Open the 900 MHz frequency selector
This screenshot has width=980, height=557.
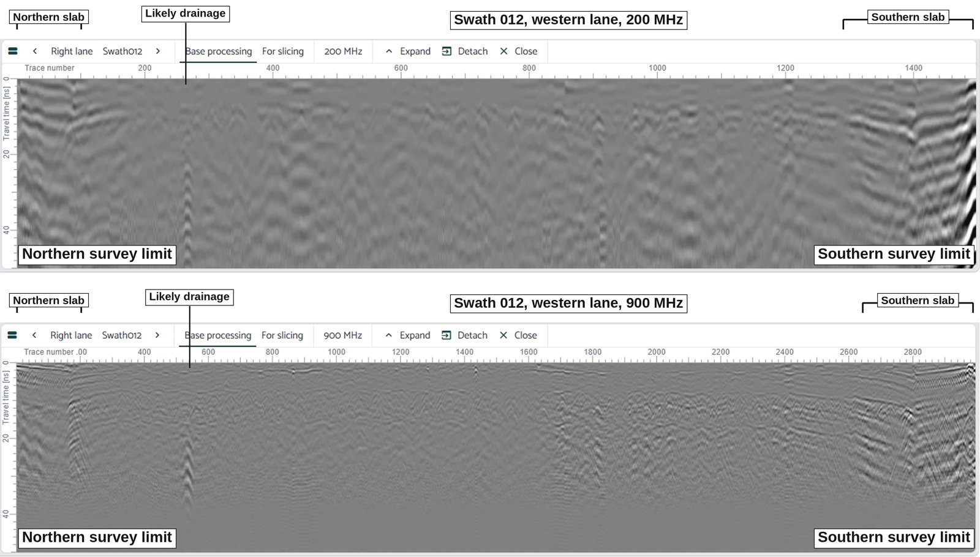(x=343, y=335)
